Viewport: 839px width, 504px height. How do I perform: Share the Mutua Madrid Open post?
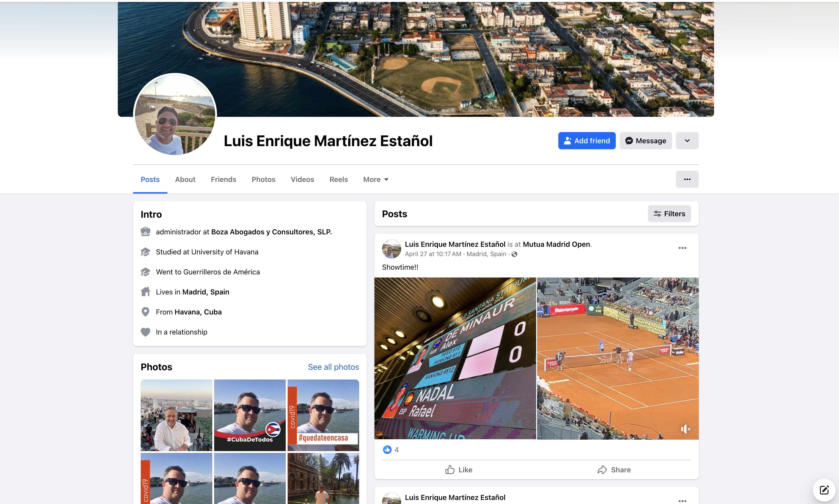pos(614,470)
